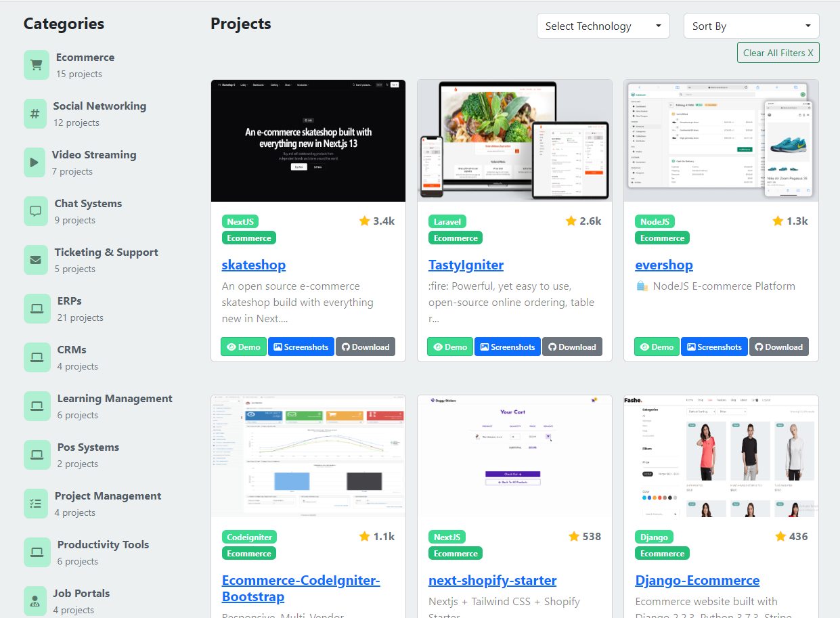Click the star icon on evershop card
This screenshot has height=618, width=840.
pos(778,221)
